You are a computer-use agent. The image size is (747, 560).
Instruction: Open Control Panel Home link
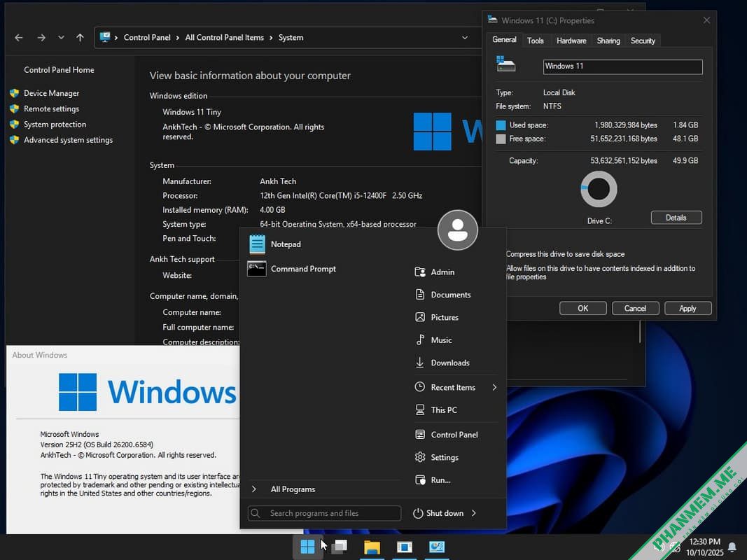pos(59,70)
